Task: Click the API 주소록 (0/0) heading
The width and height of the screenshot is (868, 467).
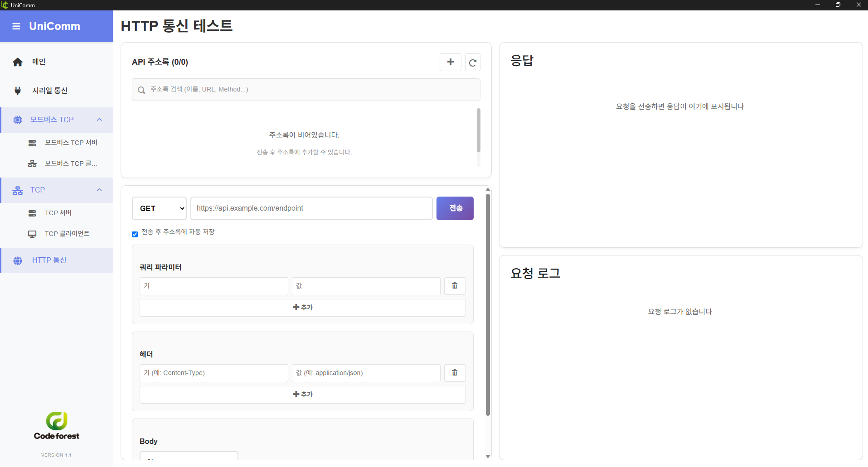Action: [x=160, y=62]
